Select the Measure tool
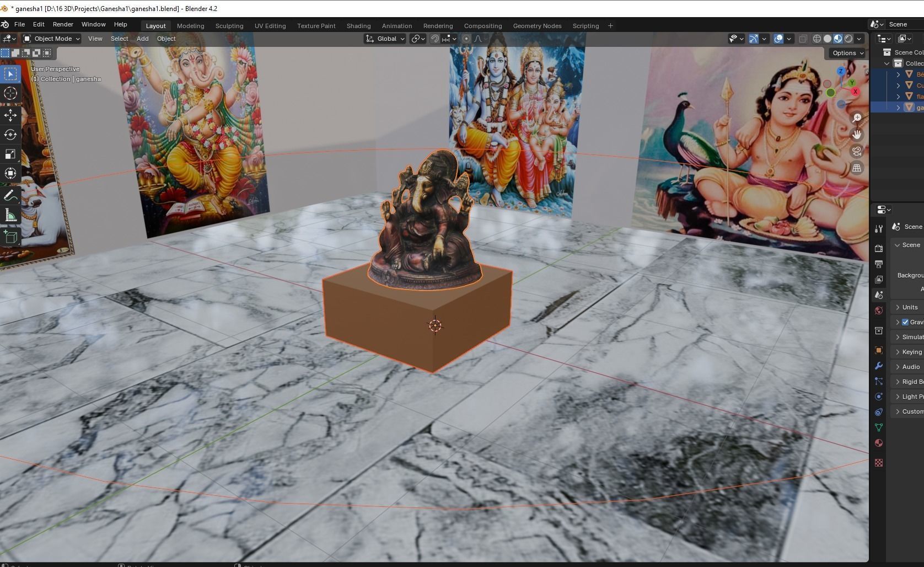The height and width of the screenshot is (567, 924). (x=10, y=215)
